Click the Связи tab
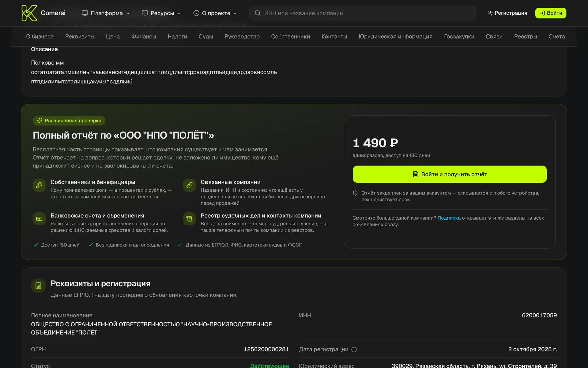The image size is (588, 368). (x=494, y=36)
